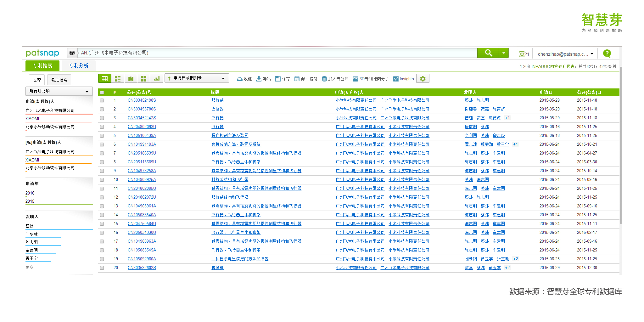This screenshot has height=322, width=644.
Task: Click the 收藏 favorites toolbar icon
Action: 244,79
